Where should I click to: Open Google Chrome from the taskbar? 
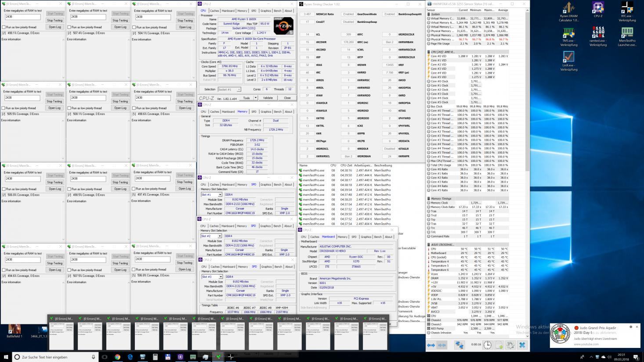pyautogui.click(x=118, y=357)
